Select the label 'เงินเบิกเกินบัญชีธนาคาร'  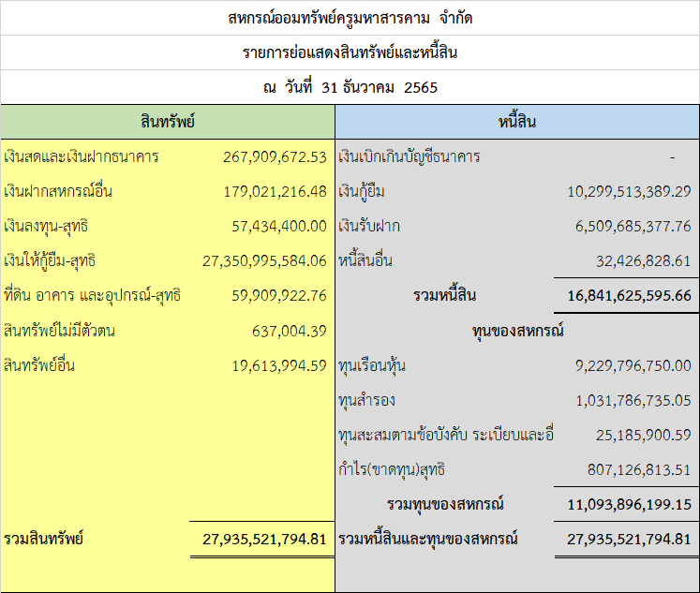click(x=410, y=157)
